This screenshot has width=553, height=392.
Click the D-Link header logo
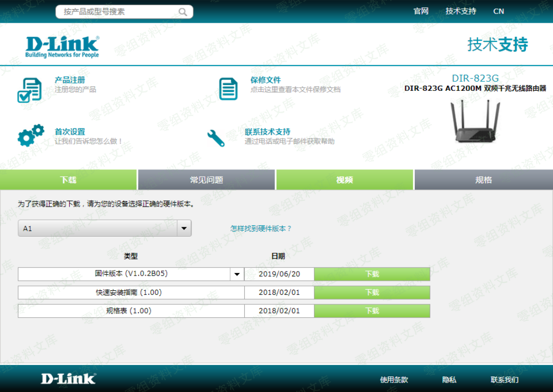[x=62, y=47]
